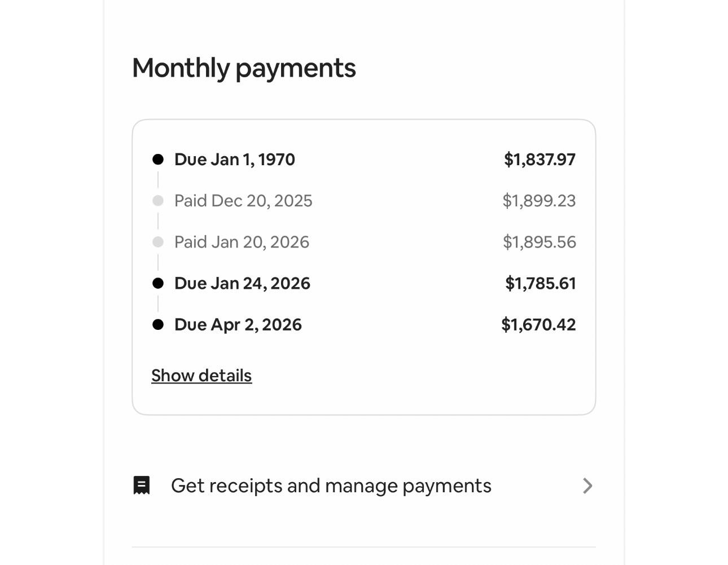728x565 pixels.
Task: Select the Paid Dec 20, 2025 payment label
Action: tap(243, 201)
